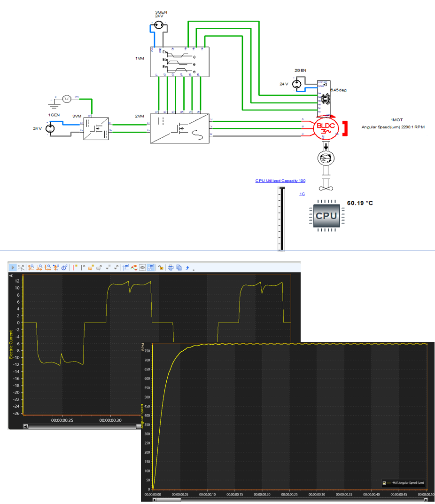Select the CPU chip component
The height and width of the screenshot is (504, 435).
(x=326, y=216)
